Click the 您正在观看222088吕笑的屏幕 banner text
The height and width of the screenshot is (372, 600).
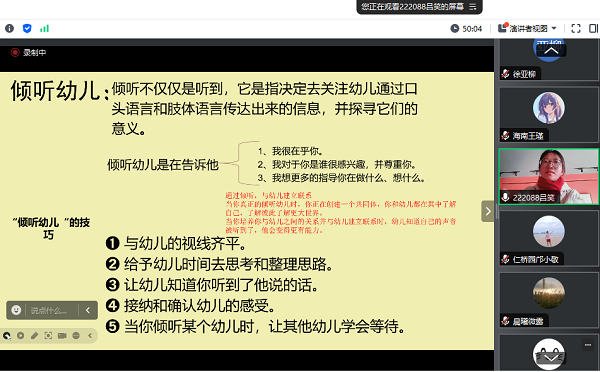pyautogui.click(x=412, y=7)
